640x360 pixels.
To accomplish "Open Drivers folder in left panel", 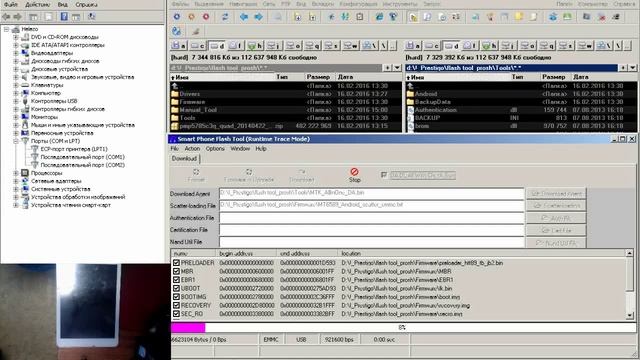I will [189, 94].
